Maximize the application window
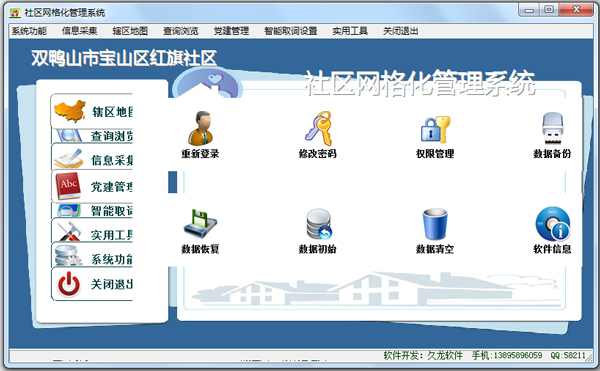Image resolution: width=600 pixels, height=371 pixels. tap(549, 10)
